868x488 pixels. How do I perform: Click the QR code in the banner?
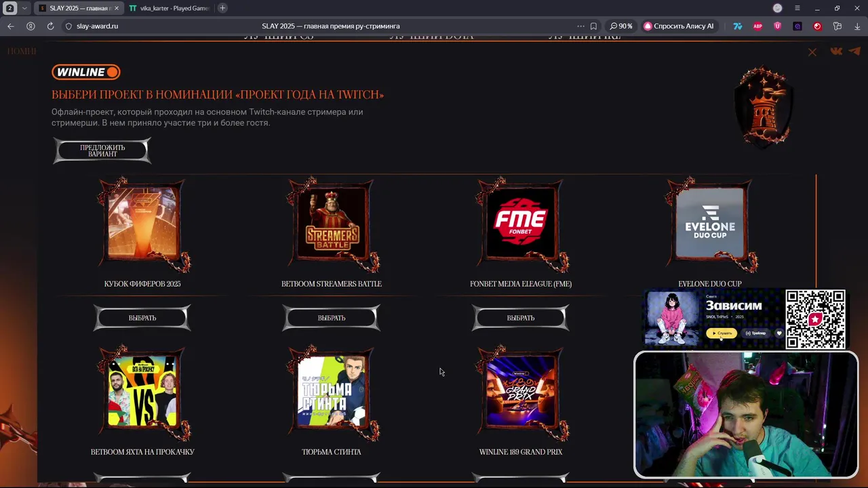coord(815,319)
